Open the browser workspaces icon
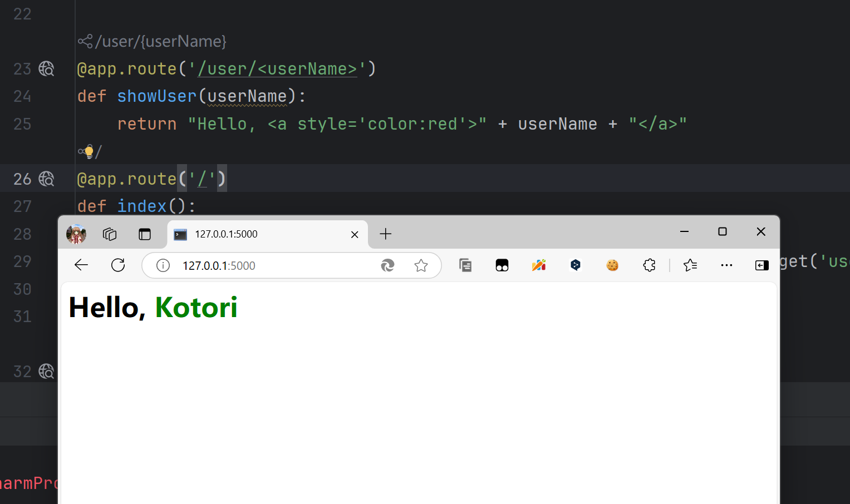 point(110,234)
